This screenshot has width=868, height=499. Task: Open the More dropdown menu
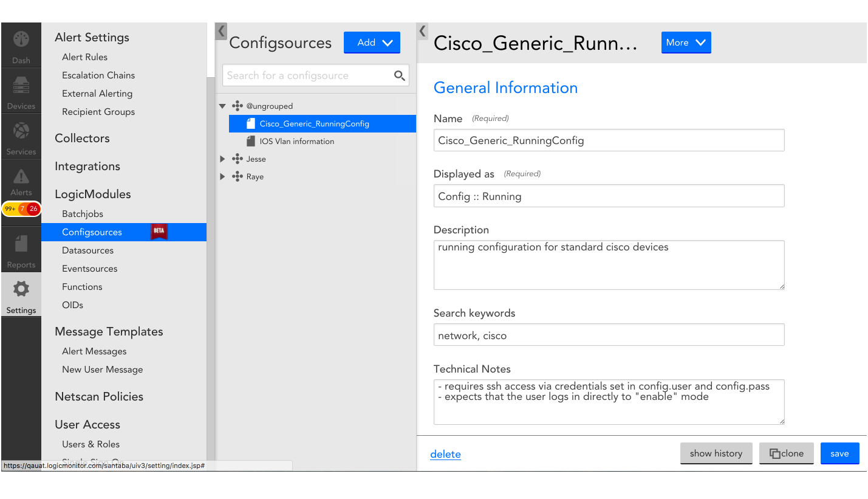(x=686, y=43)
